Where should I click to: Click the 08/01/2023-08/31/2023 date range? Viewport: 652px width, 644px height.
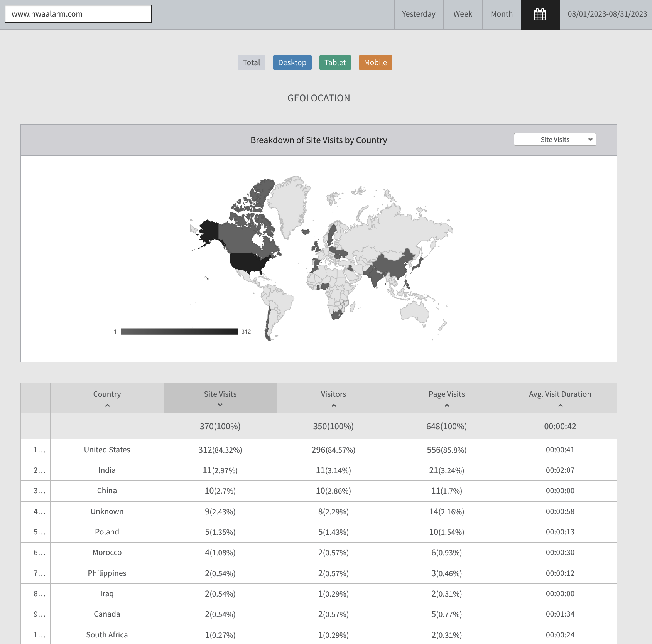(x=607, y=14)
